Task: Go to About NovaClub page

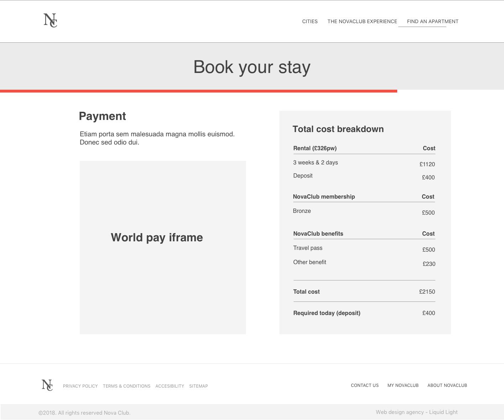Action: click(447, 385)
